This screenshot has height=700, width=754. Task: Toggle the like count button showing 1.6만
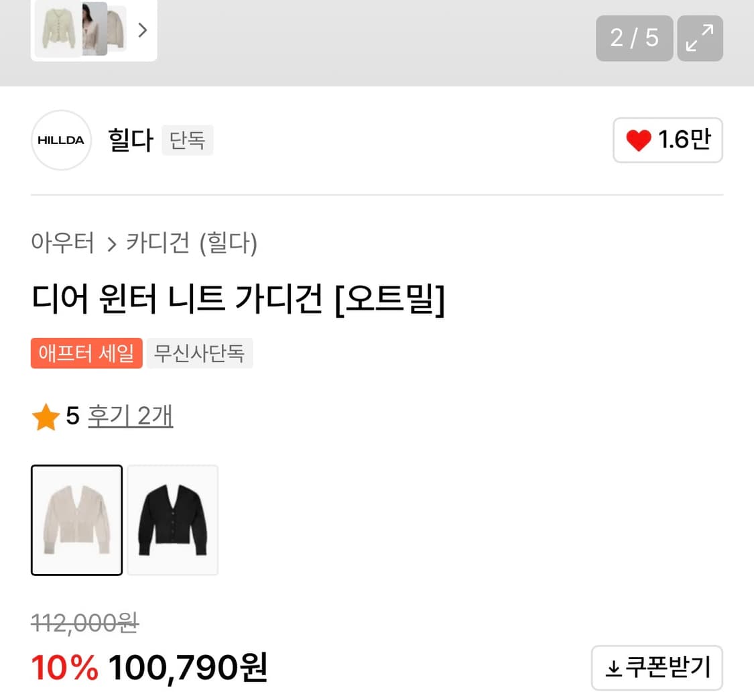click(668, 140)
